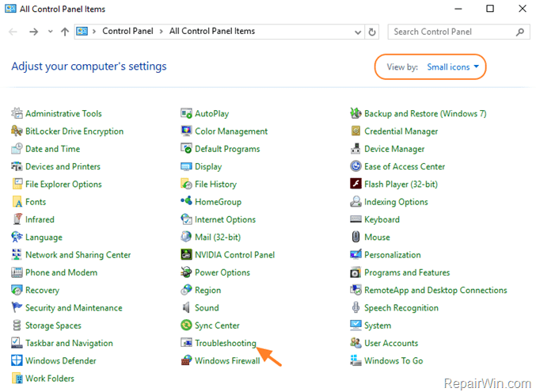Click the Control Panel address bar icon
536x392 pixels.
(82, 32)
